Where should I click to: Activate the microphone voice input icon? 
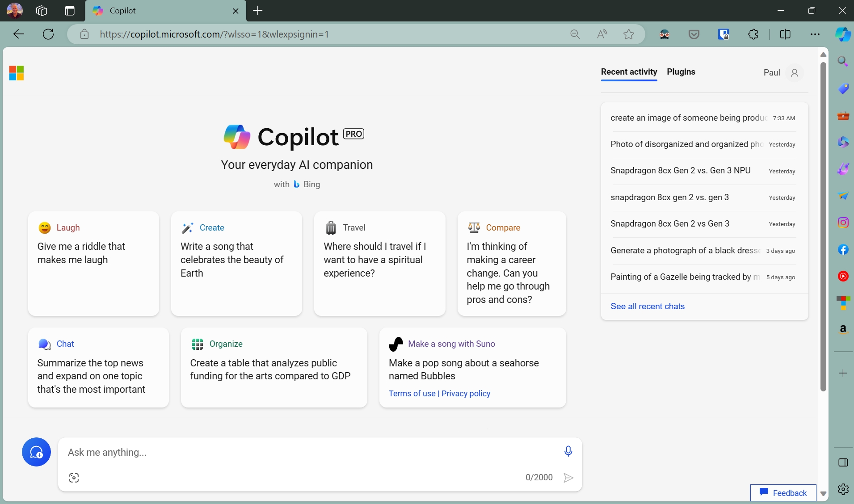568,451
